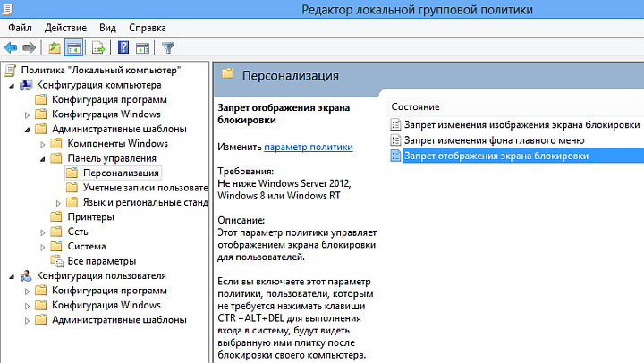
Task: Expand the Система tree node
Action: coord(43,246)
